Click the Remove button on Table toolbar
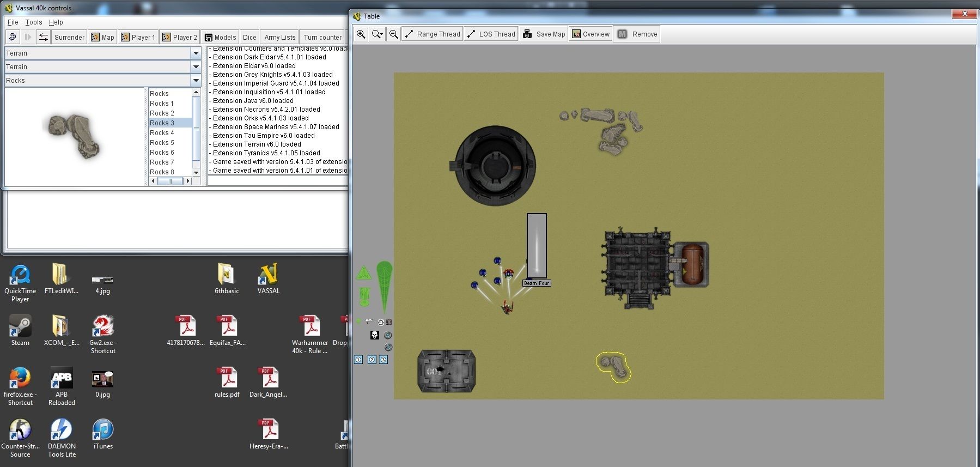Viewport: 980px width, 467px height. pos(637,34)
